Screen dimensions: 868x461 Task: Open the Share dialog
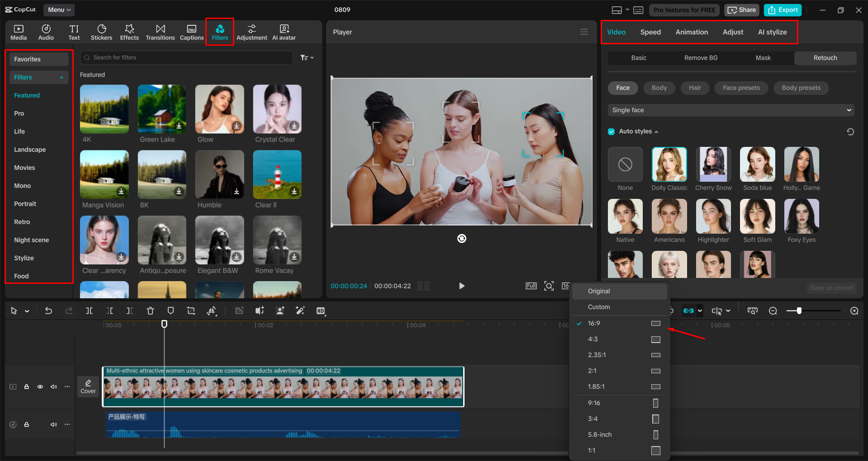tap(741, 9)
